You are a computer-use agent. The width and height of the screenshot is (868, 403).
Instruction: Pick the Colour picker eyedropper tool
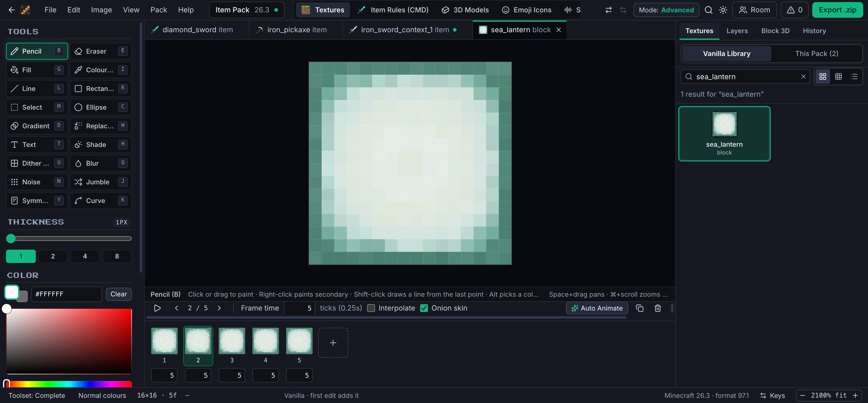point(101,70)
